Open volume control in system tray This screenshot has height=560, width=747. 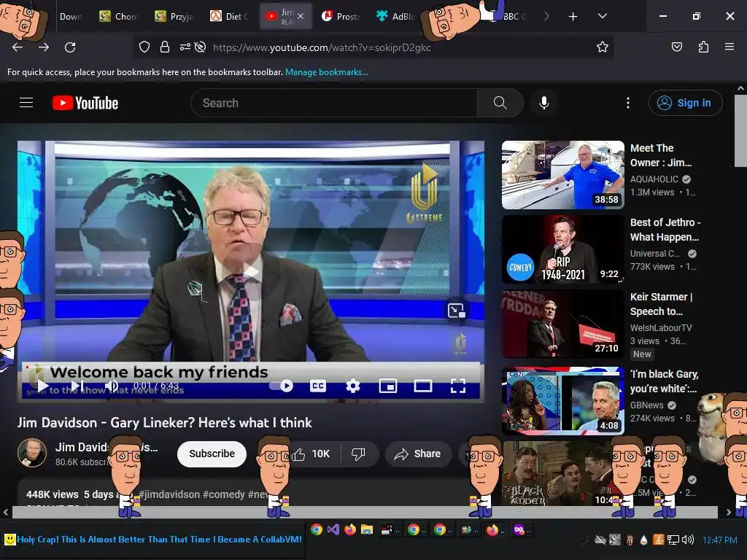tap(687, 540)
